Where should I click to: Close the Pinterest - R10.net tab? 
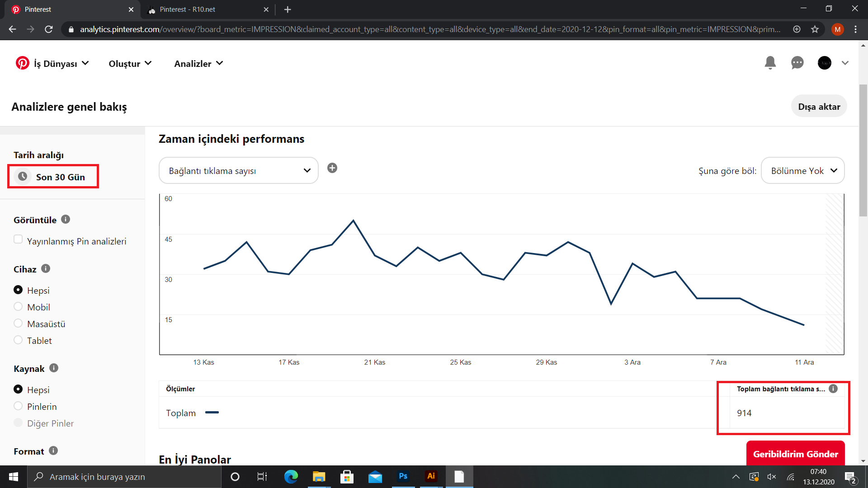(266, 9)
